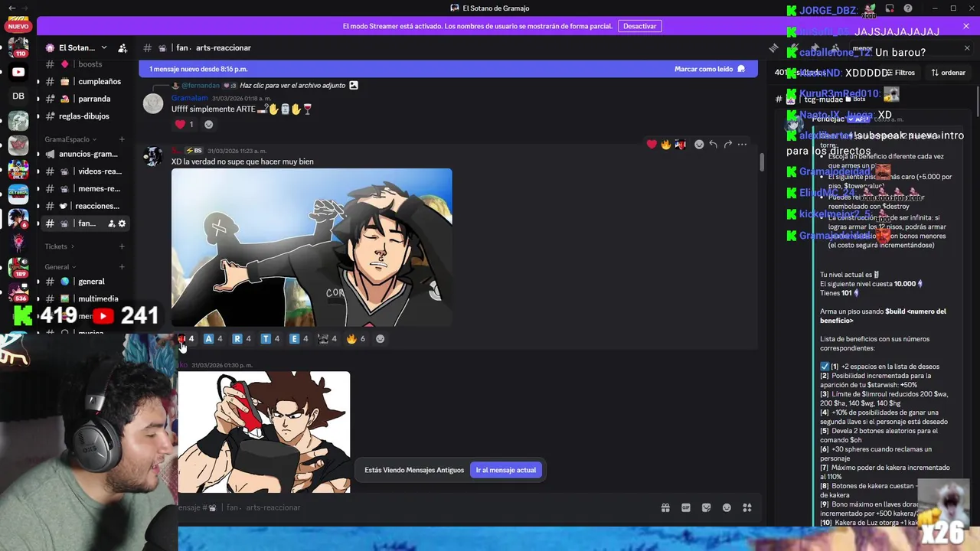Expand the Tickets category
This screenshot has width=980, height=551.
[x=59, y=246]
